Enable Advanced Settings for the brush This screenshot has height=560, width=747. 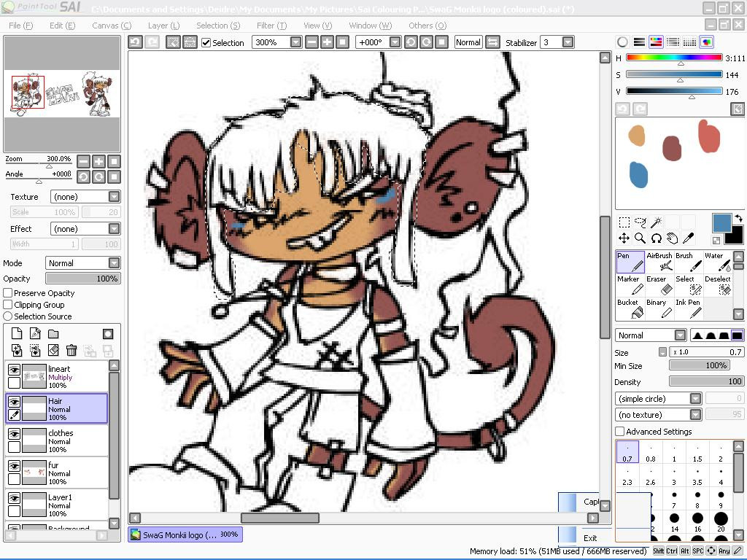(x=620, y=432)
